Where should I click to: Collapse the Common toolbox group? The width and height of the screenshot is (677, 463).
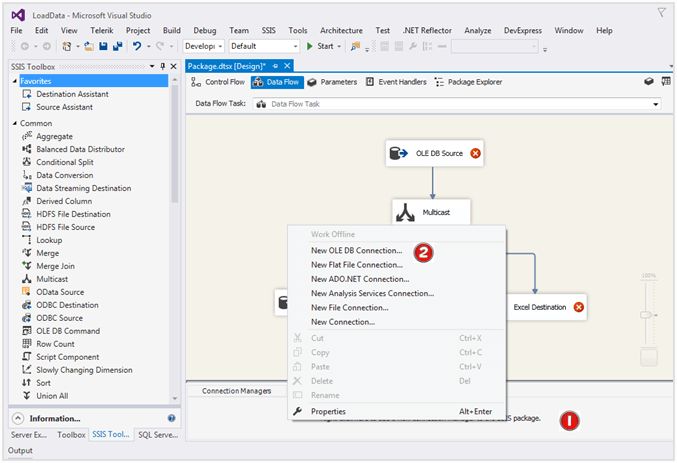click(13, 123)
